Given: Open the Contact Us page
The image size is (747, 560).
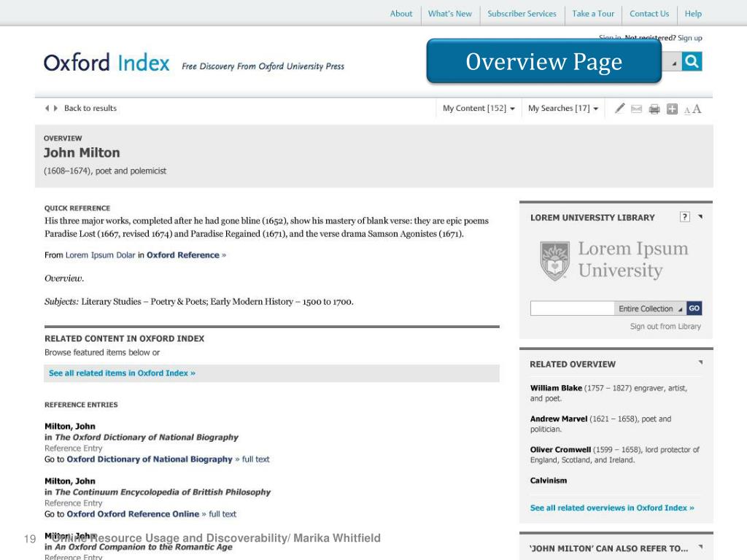Looking at the screenshot, I should 649,14.
